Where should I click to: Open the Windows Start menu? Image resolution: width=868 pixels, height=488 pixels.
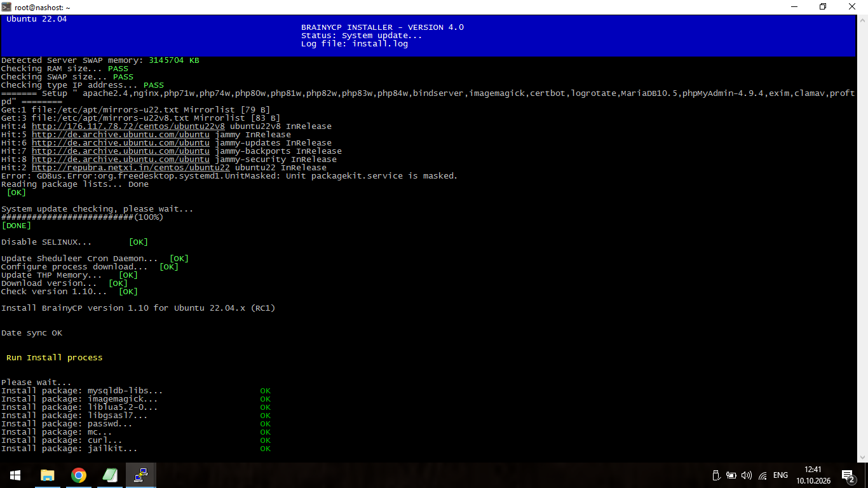point(15,475)
